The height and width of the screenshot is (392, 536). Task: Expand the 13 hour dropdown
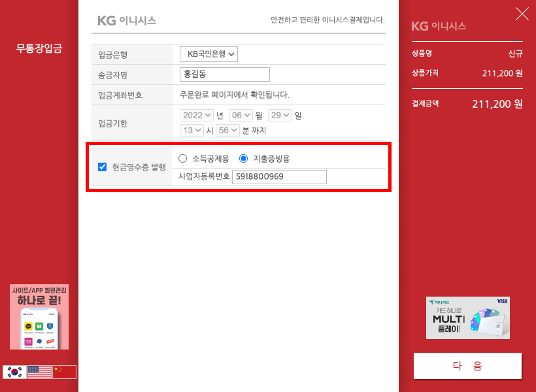(x=192, y=130)
